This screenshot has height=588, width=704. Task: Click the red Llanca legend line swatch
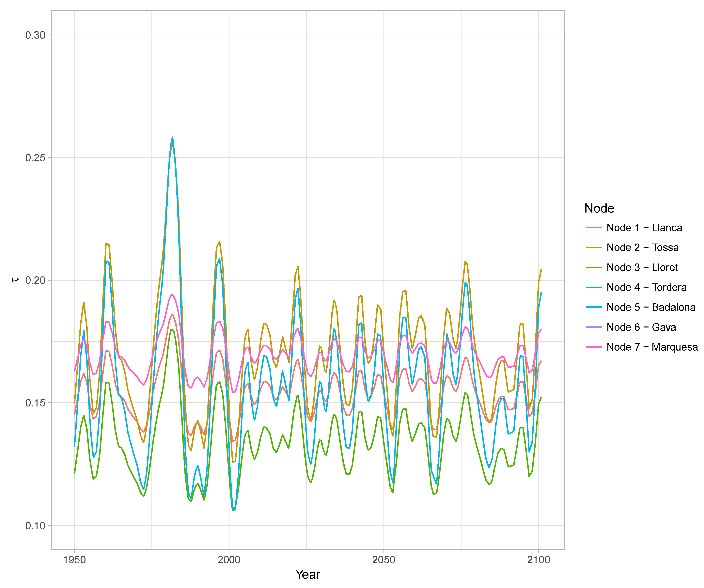pos(594,228)
